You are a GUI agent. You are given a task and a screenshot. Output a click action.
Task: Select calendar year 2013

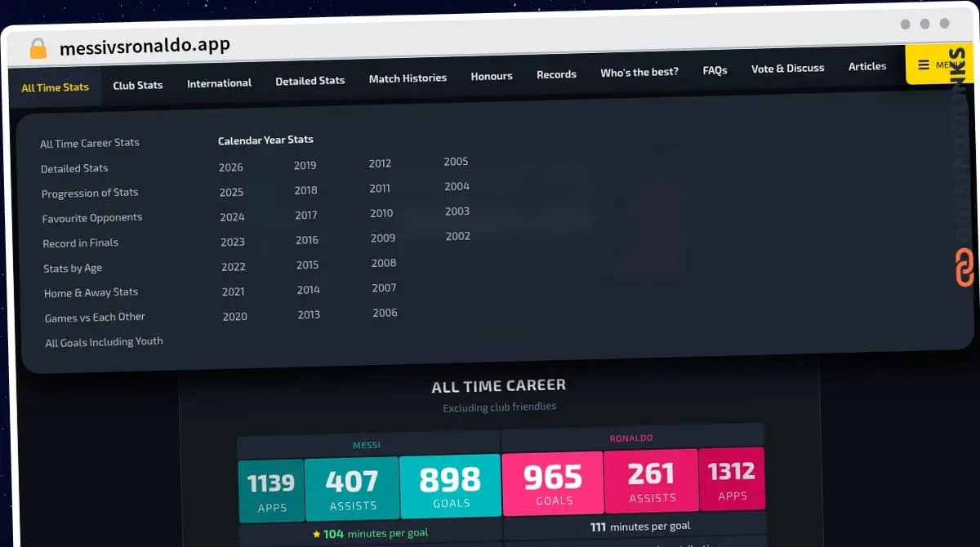[x=309, y=314]
